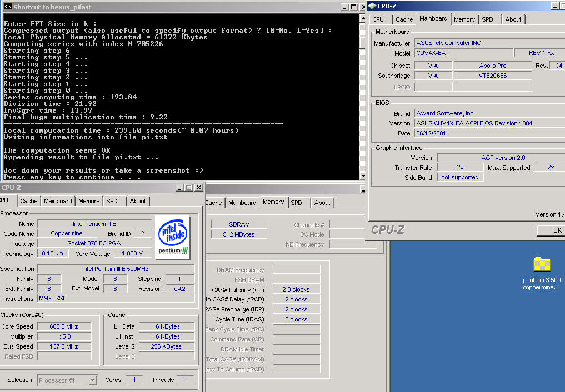
Task: Click the Coppermine code name field
Action: [x=67, y=233]
